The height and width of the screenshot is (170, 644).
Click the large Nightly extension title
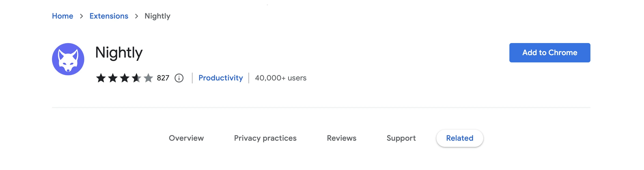[x=119, y=53]
